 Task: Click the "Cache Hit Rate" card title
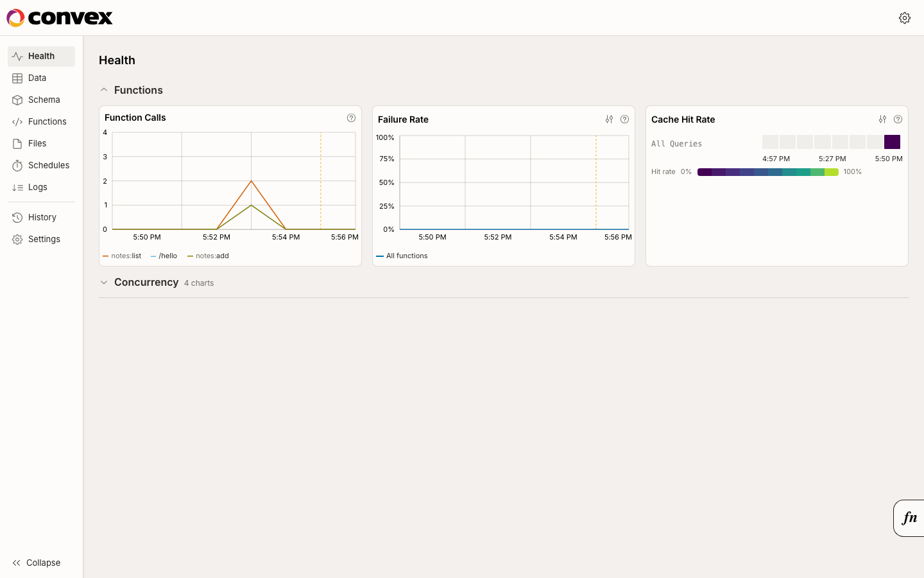(683, 119)
